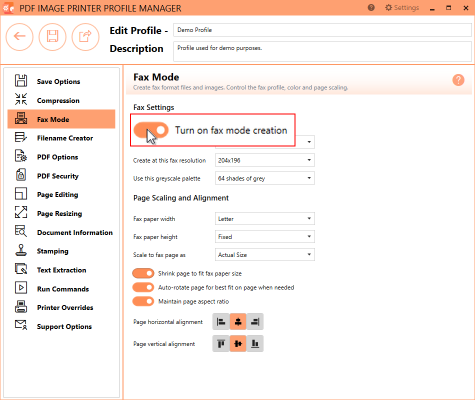The image size is (475, 400).
Task: Go to Page Editing section
Action: click(x=61, y=195)
